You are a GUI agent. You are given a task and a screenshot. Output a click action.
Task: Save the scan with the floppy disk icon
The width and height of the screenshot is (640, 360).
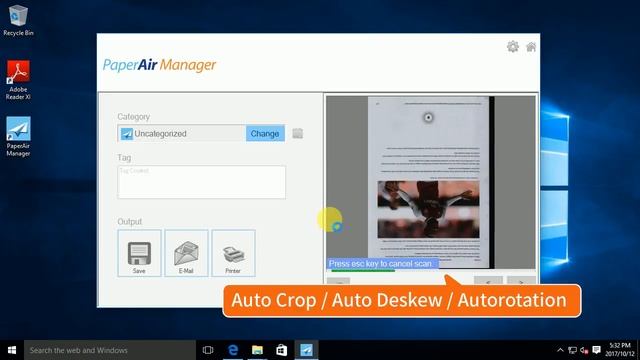pos(139,253)
